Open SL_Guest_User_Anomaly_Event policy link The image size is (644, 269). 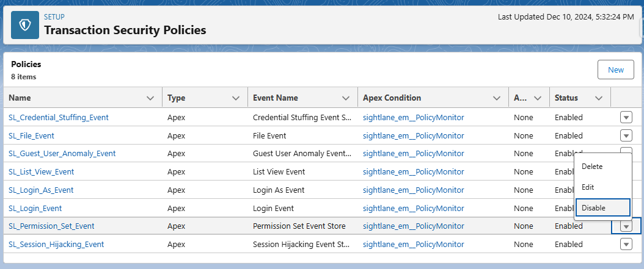pos(62,153)
